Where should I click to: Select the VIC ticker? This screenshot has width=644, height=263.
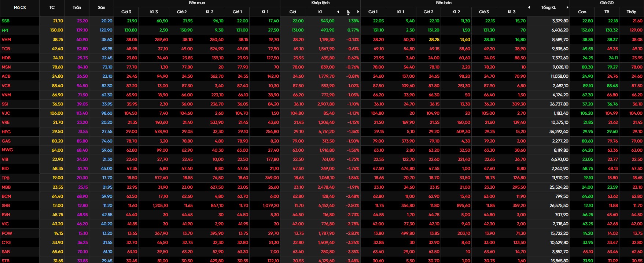click(x=5, y=224)
